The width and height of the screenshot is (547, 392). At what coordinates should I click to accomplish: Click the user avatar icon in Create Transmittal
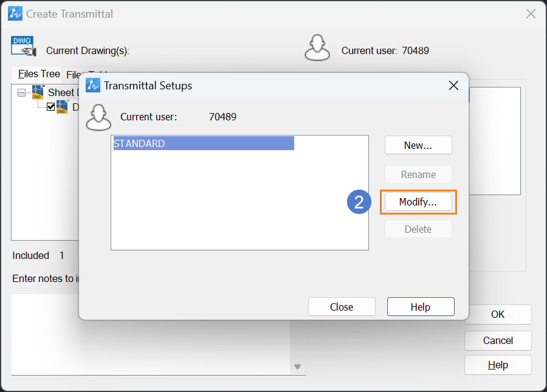[x=317, y=48]
